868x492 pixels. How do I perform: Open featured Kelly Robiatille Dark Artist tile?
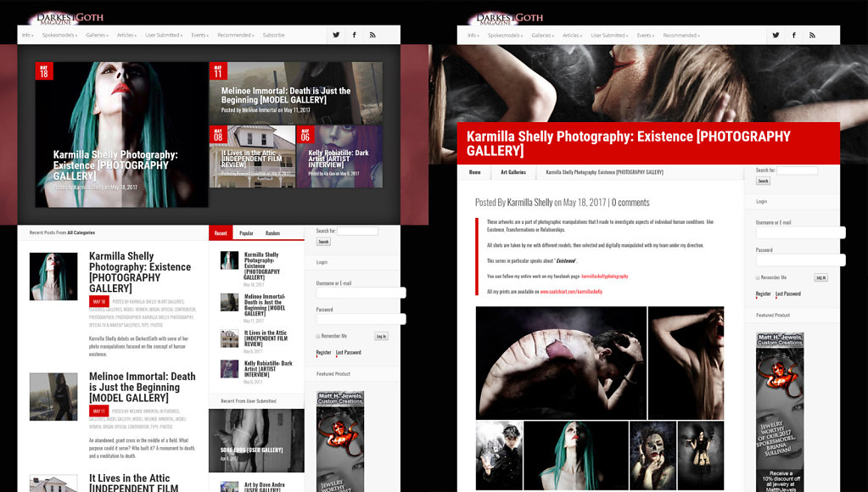click(339, 157)
